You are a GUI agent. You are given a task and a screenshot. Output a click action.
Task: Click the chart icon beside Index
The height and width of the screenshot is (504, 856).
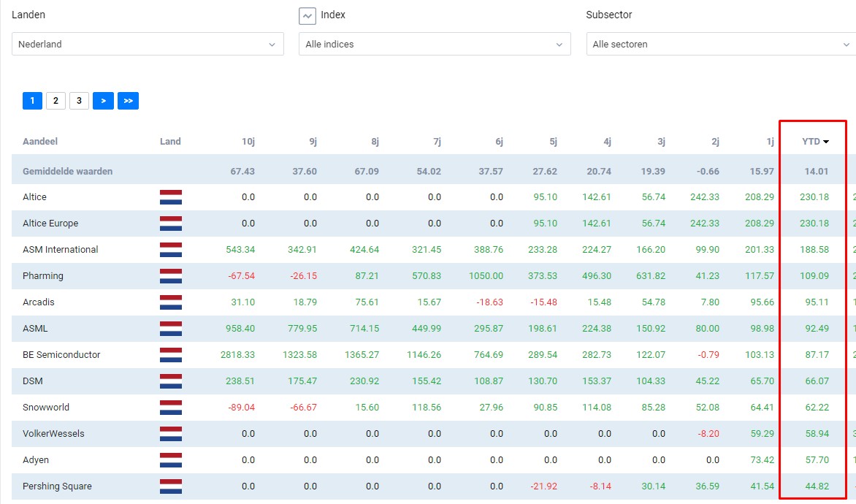307,16
